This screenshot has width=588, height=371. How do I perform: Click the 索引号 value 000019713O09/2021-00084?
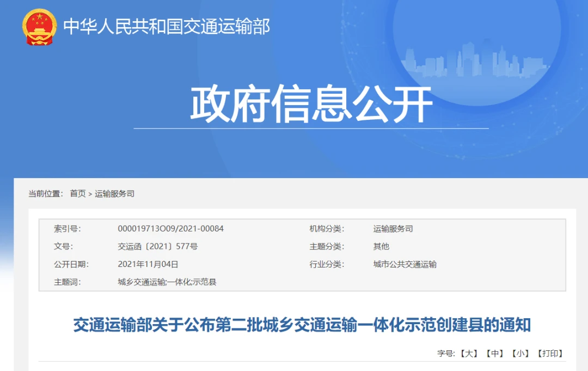pos(171,229)
